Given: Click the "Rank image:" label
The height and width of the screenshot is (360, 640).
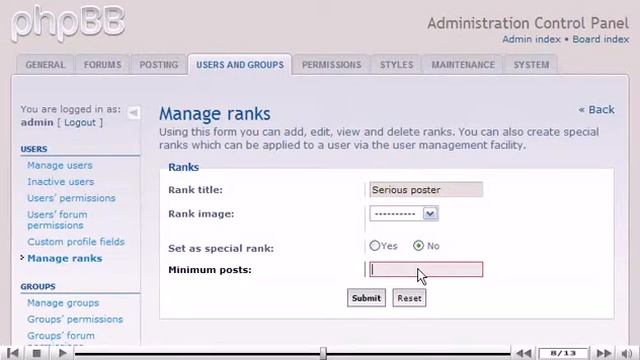Looking at the screenshot, I should pos(201,214).
